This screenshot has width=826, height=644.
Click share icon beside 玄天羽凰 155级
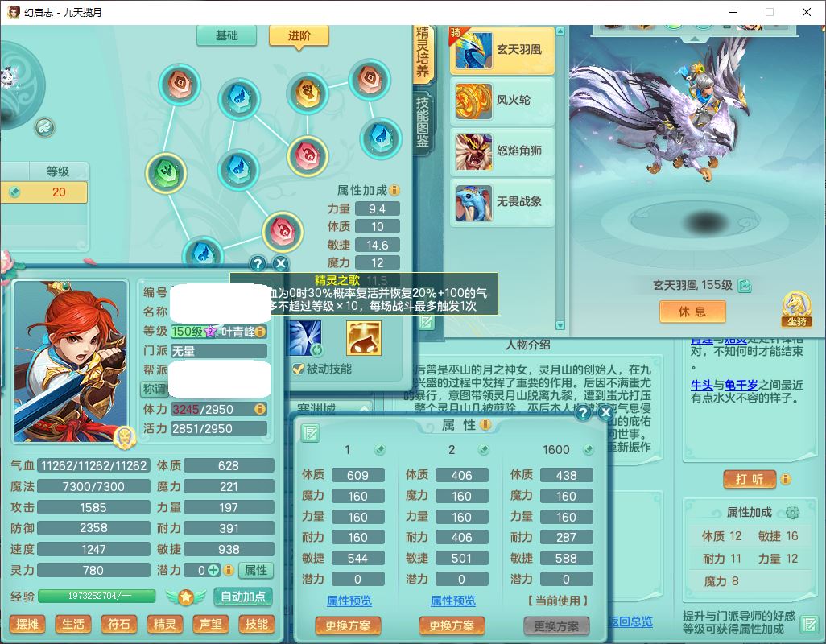(x=745, y=286)
